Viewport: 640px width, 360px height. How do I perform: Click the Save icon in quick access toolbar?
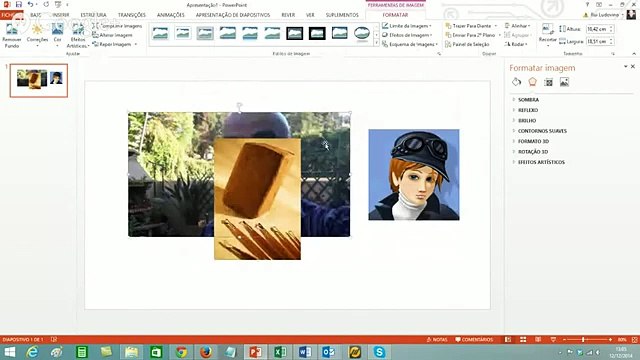(x=18, y=4)
